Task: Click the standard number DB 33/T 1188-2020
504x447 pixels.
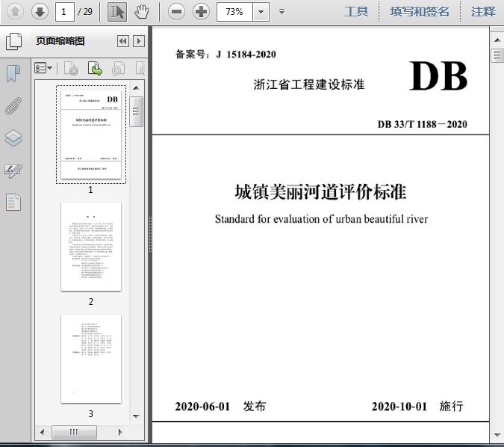Action: [423, 124]
